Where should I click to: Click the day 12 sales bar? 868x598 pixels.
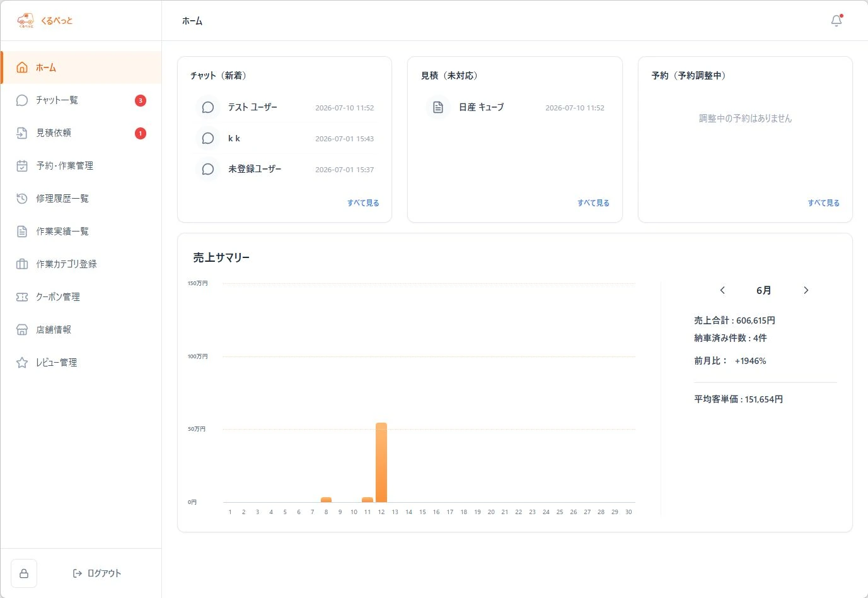click(x=381, y=462)
